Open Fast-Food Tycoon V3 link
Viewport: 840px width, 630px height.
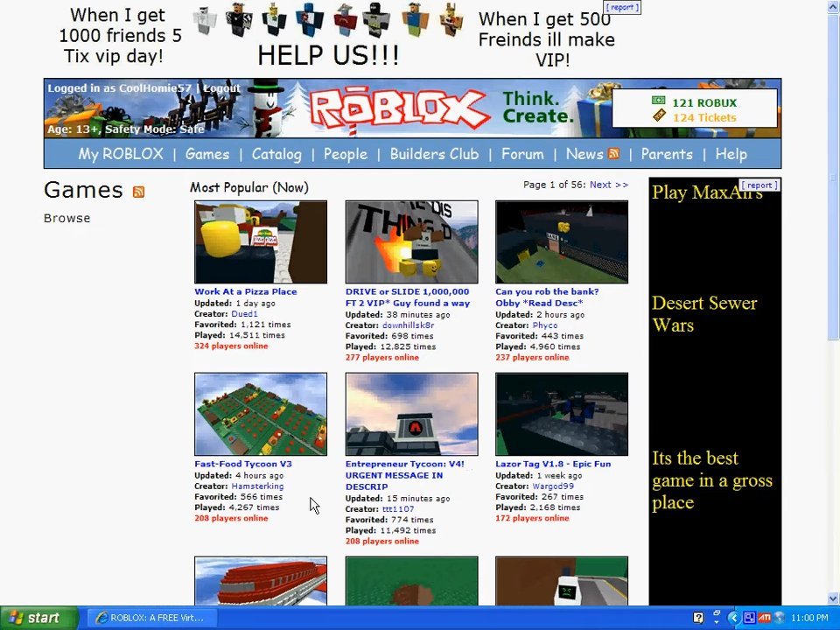point(243,464)
